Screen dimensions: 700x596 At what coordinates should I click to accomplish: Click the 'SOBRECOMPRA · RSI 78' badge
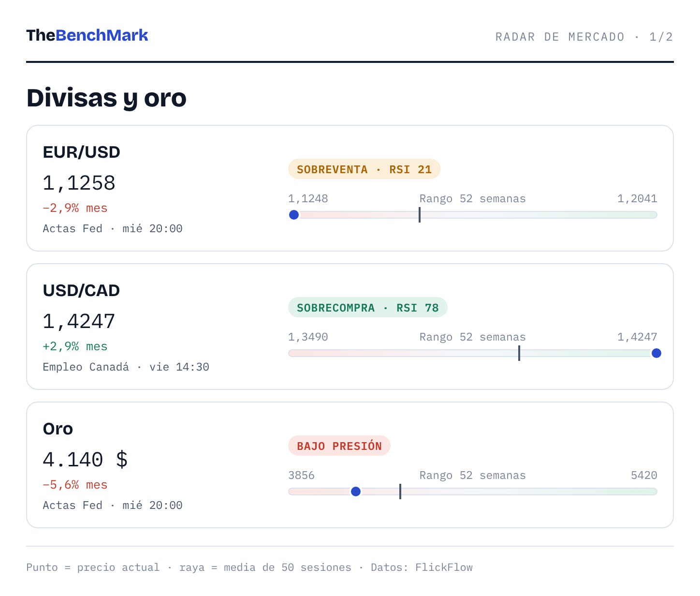click(x=368, y=308)
